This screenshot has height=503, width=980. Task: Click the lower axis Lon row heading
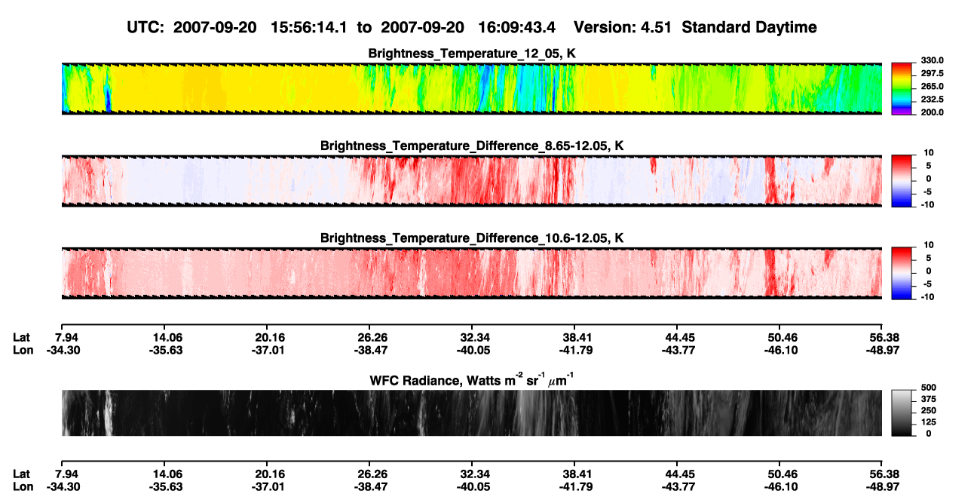tap(23, 486)
